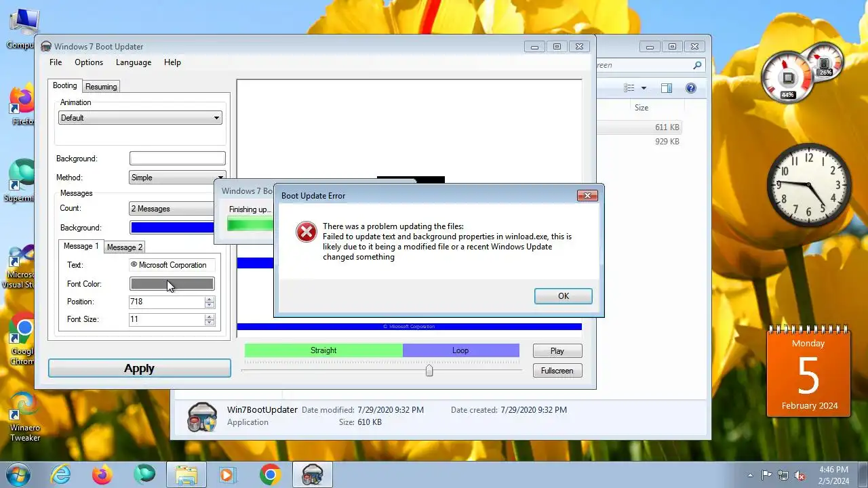Click the animation frame slider handle

point(429,370)
